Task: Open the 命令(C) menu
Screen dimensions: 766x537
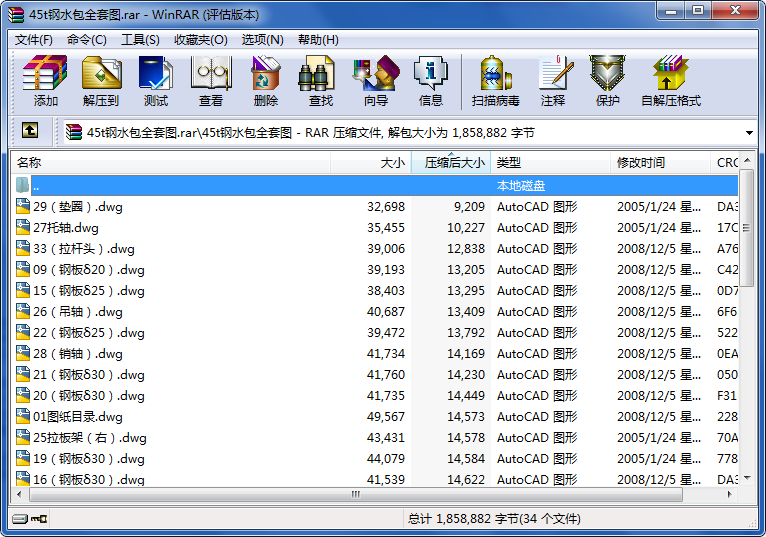Action: (86, 40)
